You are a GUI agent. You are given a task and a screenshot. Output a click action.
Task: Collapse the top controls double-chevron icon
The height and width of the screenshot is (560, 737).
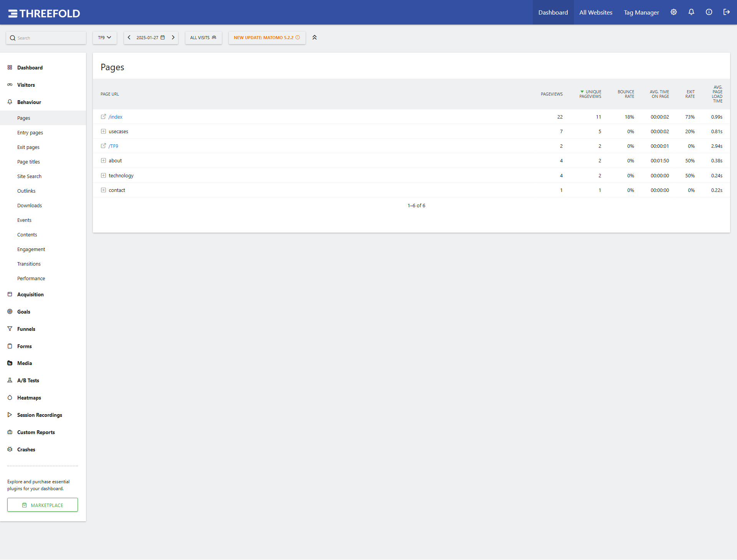(314, 38)
